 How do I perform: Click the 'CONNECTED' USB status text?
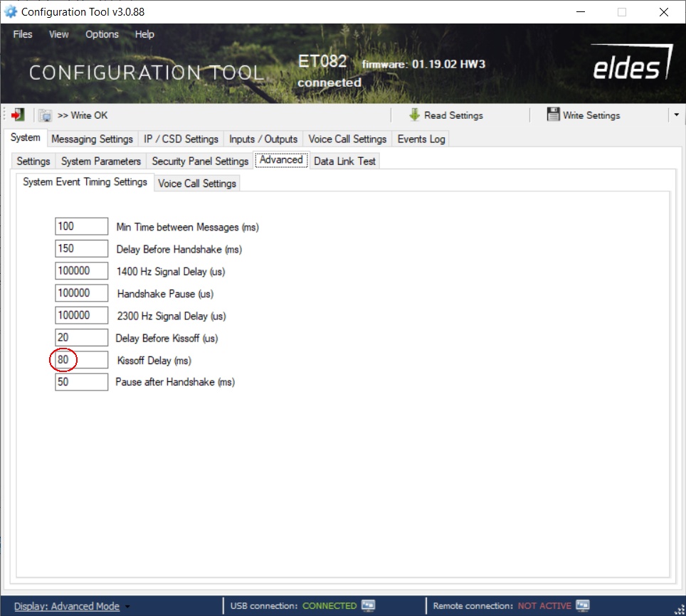click(x=329, y=606)
